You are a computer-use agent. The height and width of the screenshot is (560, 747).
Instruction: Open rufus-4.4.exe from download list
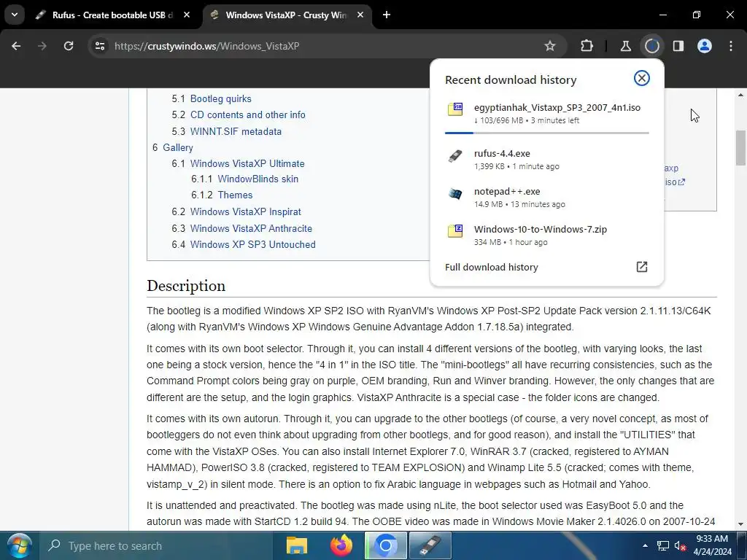pyautogui.click(x=547, y=160)
